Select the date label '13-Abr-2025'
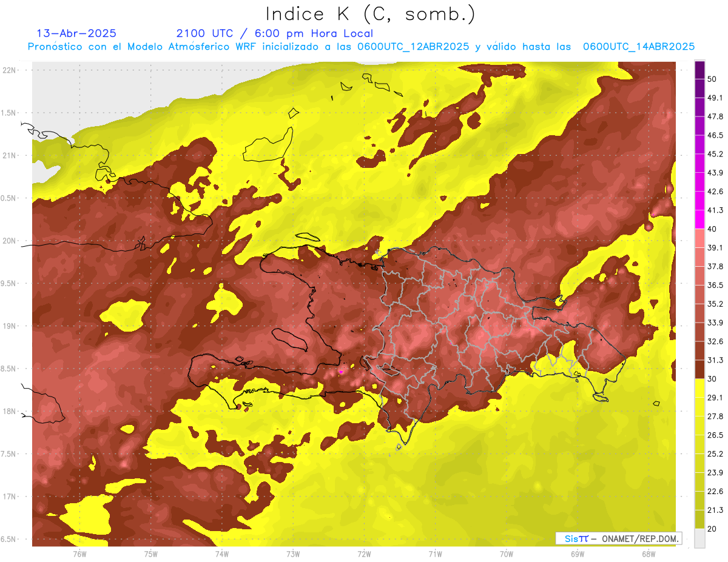Image resolution: width=728 pixels, height=562 pixels. pyautogui.click(x=76, y=33)
